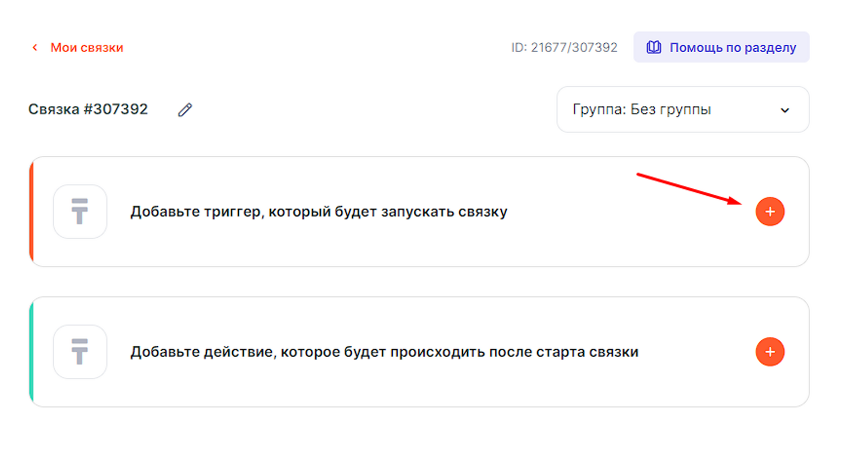Click the Связка #307392 title
The height and width of the screenshot is (451, 868).
tap(88, 110)
